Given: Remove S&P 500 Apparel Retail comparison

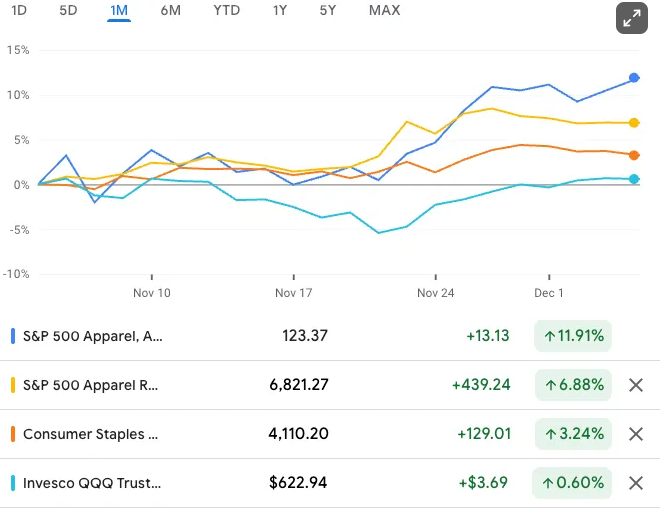Looking at the screenshot, I should tap(635, 385).
